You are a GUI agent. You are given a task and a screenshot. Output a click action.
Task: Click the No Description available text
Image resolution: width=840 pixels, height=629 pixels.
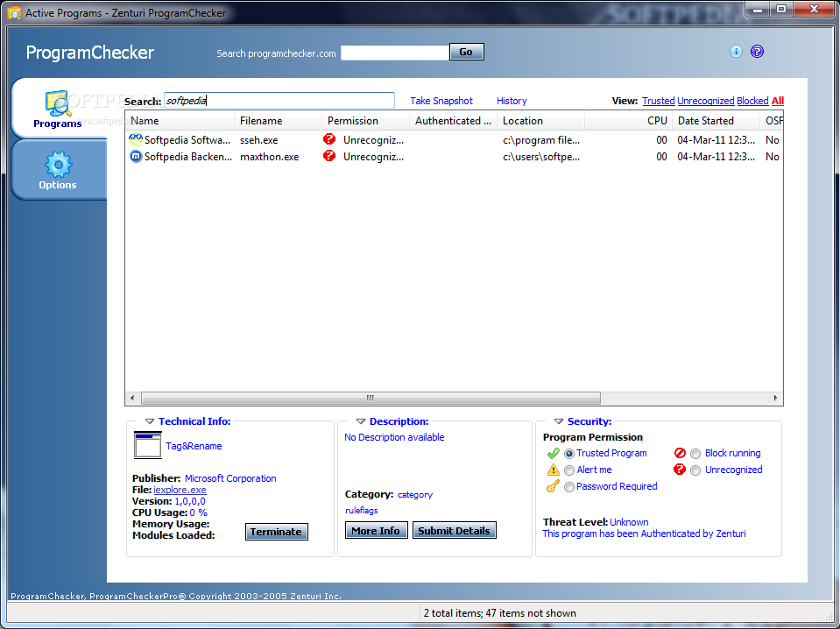[394, 437]
